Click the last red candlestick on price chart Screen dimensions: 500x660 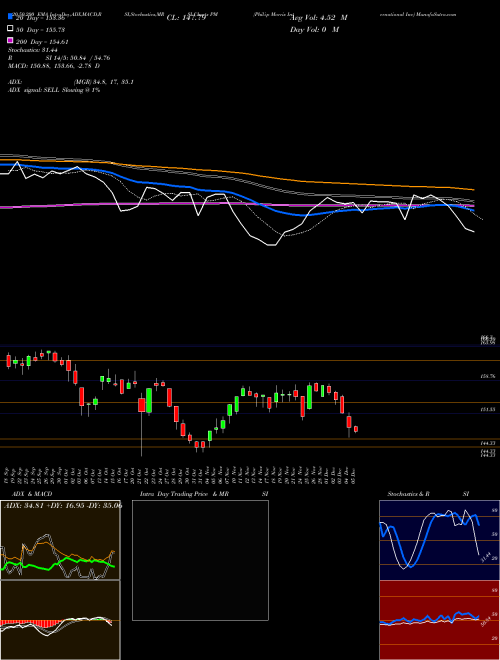(356, 429)
